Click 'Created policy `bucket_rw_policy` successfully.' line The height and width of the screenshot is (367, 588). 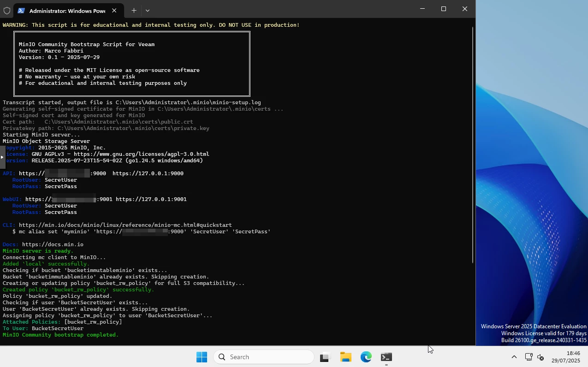click(78, 290)
